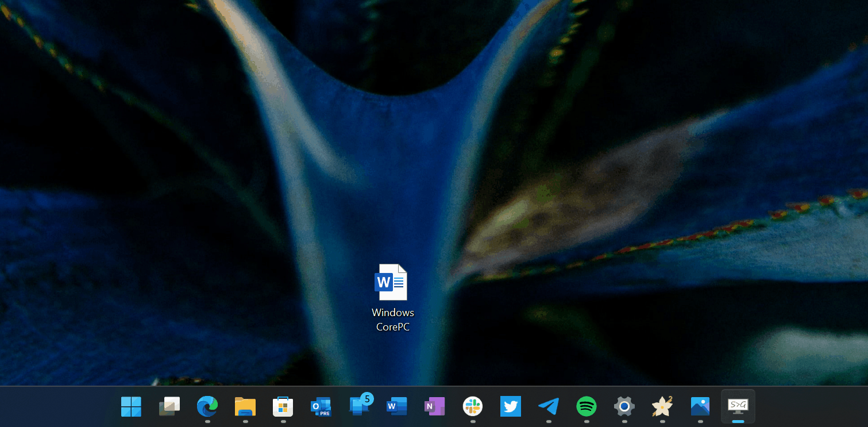The width and height of the screenshot is (868, 427).
Task: Open Spotify from the taskbar
Action: (587, 407)
